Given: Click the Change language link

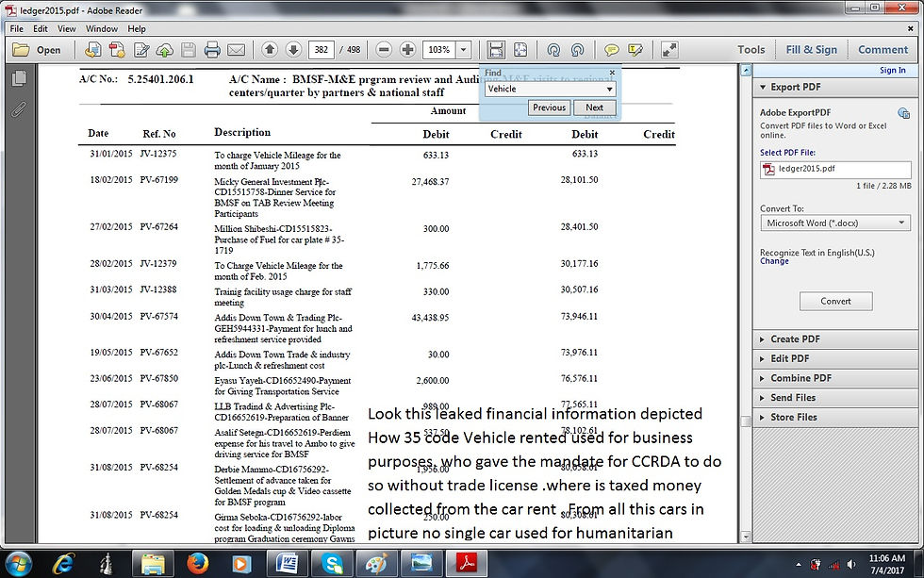Looking at the screenshot, I should 774,261.
